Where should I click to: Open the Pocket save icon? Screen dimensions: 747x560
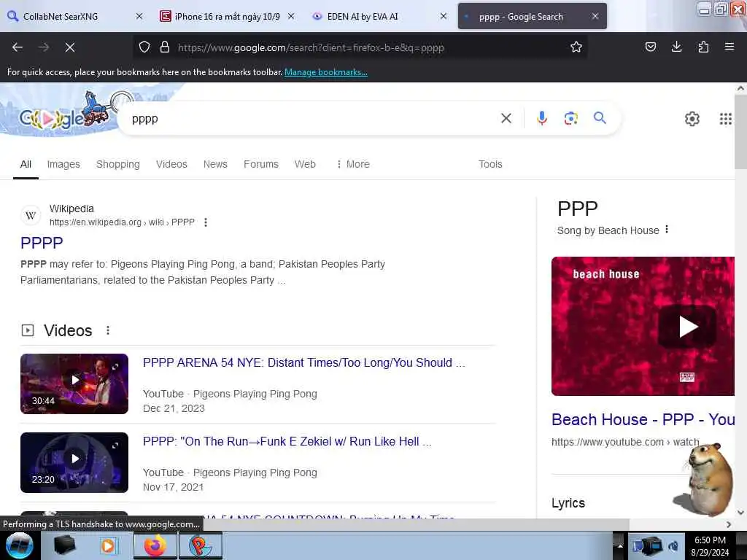coord(651,47)
